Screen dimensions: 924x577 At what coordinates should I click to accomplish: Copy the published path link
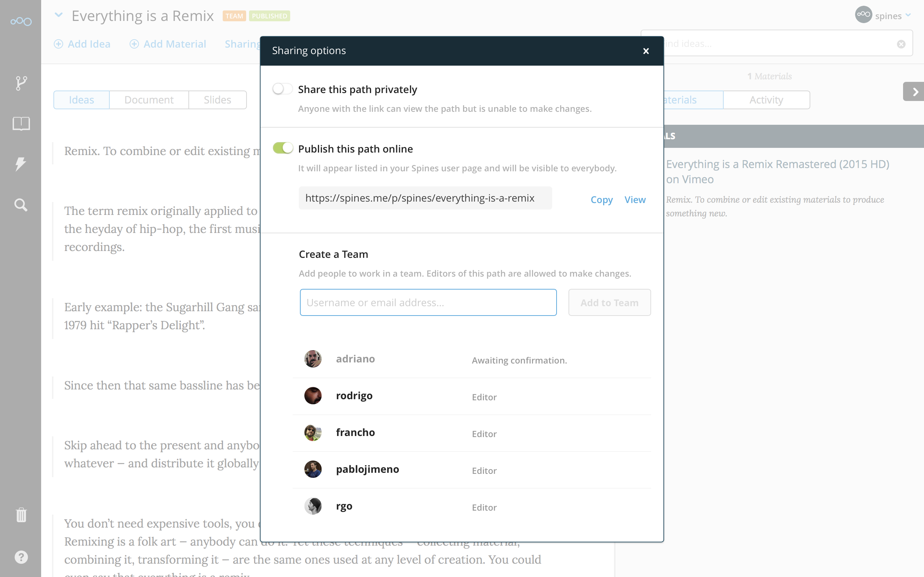(x=601, y=199)
